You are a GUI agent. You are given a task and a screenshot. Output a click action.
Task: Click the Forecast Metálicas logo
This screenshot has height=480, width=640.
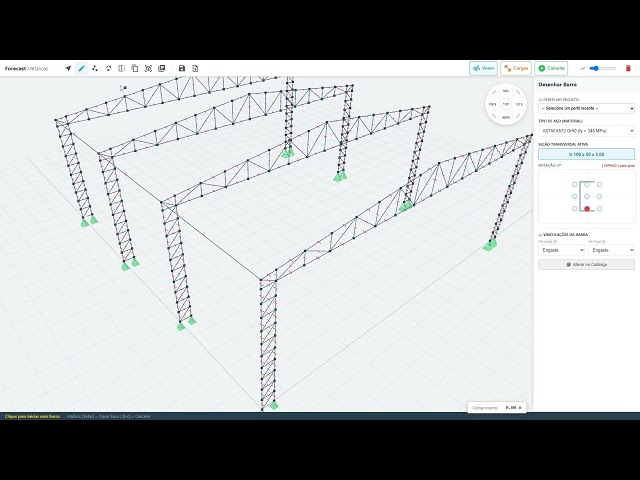coord(27,68)
